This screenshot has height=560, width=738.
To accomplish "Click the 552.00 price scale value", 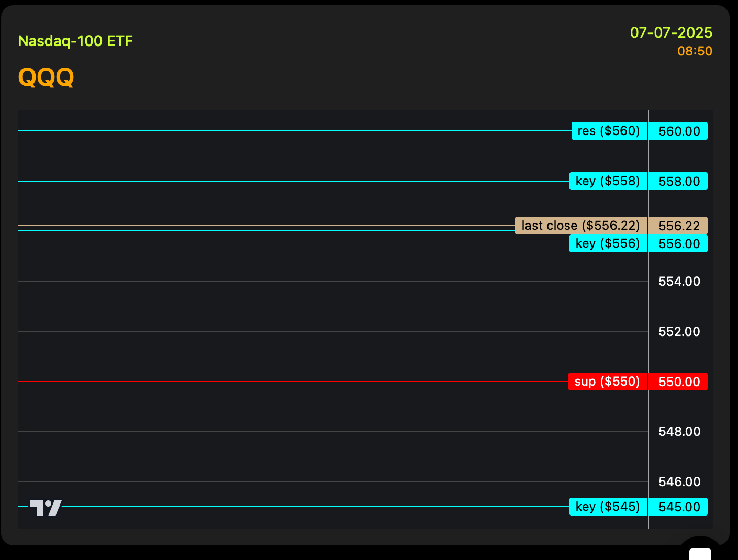I will tap(679, 332).
